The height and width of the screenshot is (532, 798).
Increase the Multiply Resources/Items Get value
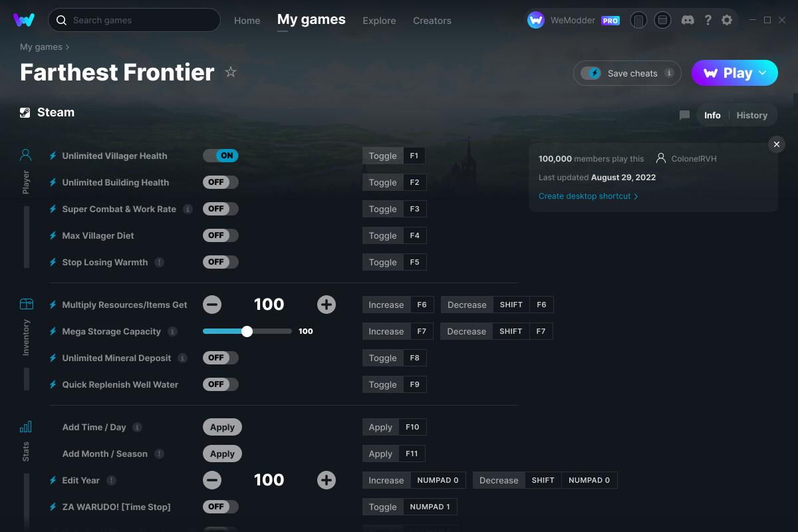coord(326,305)
